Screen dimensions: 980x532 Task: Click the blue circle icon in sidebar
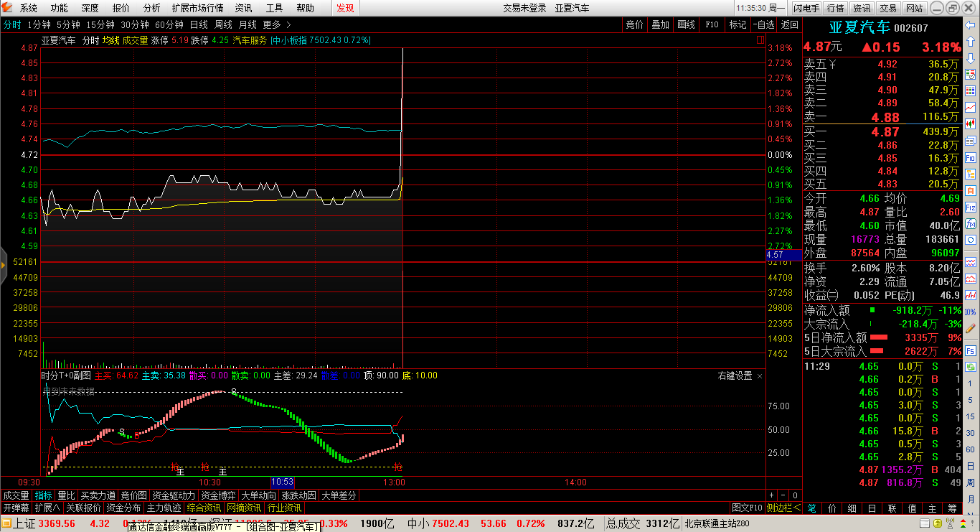pyautogui.click(x=970, y=240)
